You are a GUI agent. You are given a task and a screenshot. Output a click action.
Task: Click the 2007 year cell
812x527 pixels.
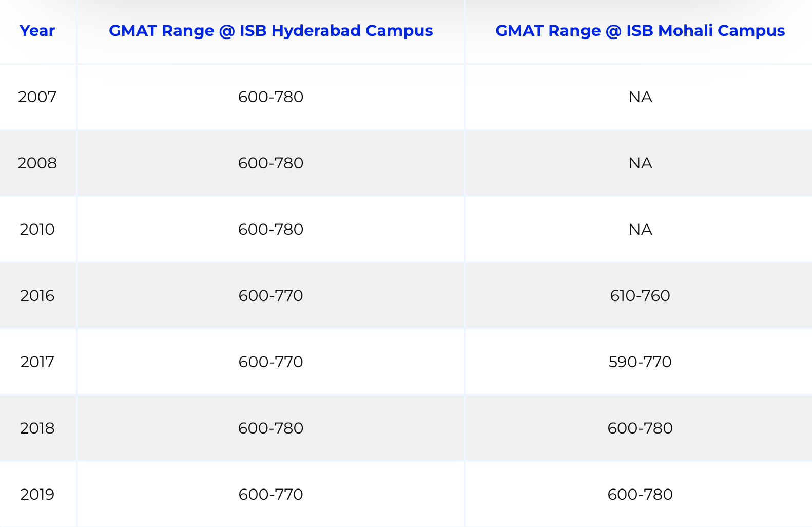37,97
